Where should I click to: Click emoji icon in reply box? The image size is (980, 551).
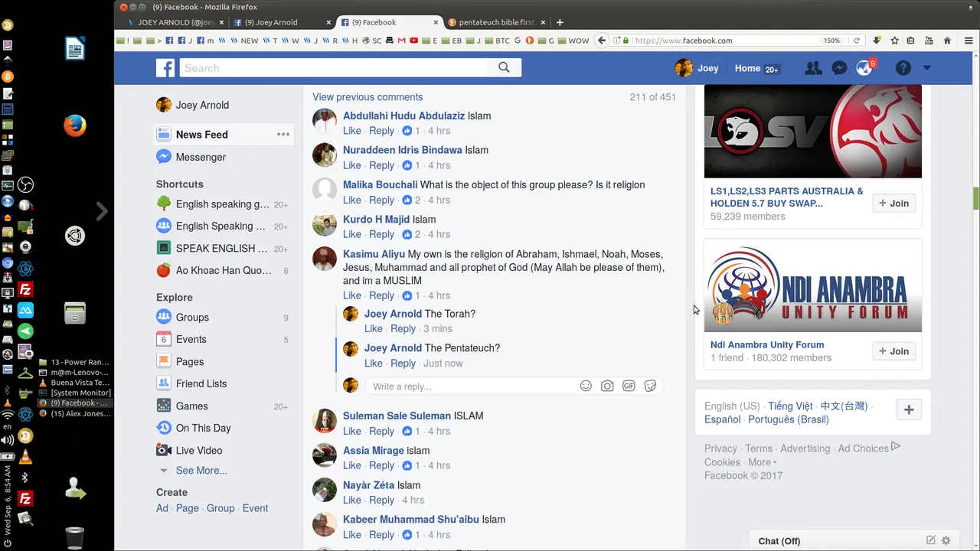[x=586, y=386]
